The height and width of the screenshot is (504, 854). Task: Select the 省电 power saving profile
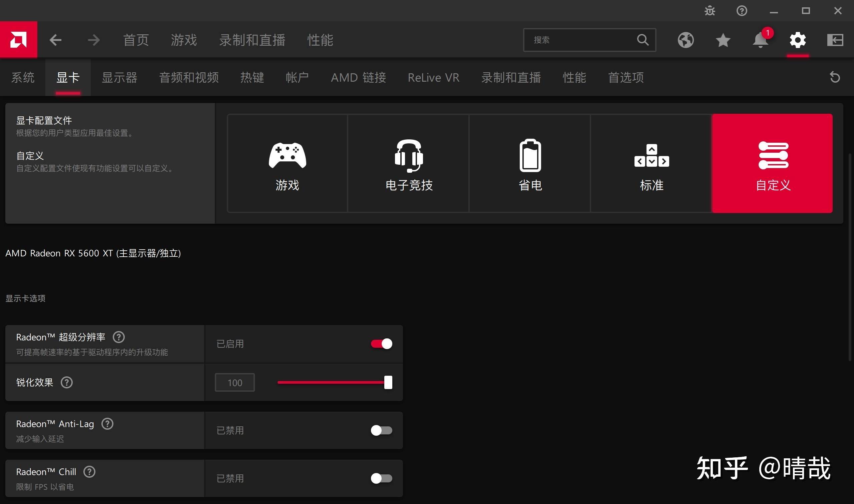[x=530, y=163]
